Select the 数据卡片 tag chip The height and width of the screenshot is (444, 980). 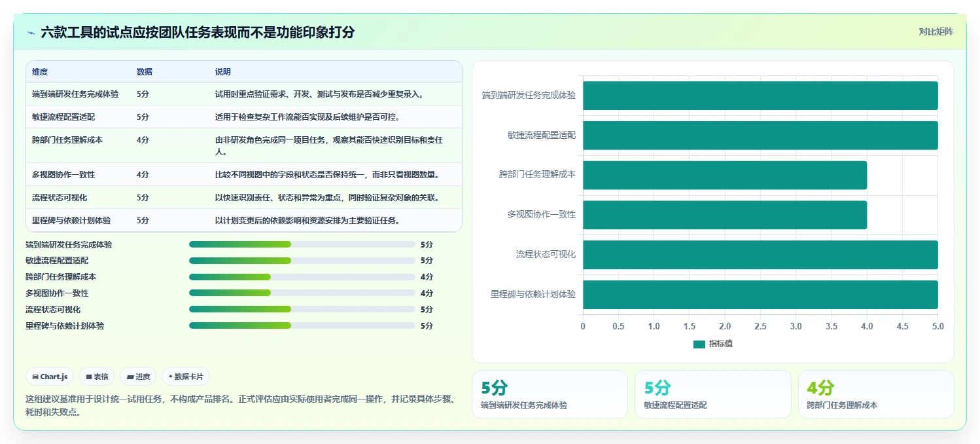pos(186,377)
